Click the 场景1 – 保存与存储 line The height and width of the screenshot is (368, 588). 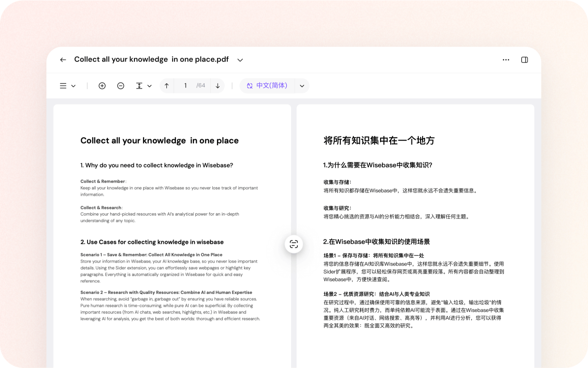(374, 255)
